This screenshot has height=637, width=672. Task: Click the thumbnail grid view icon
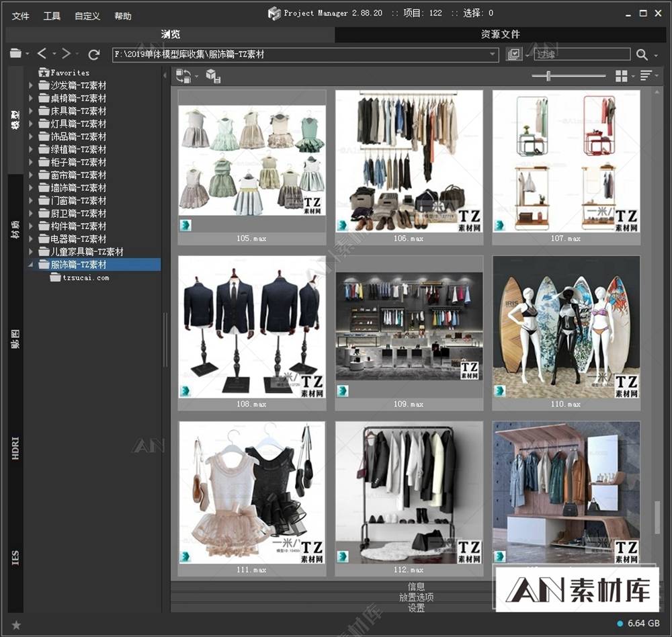[622, 77]
